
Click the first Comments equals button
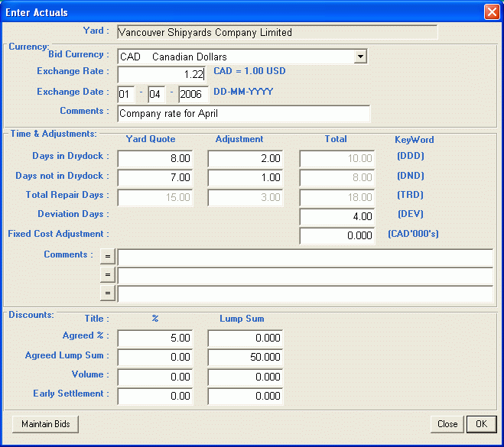click(x=107, y=257)
